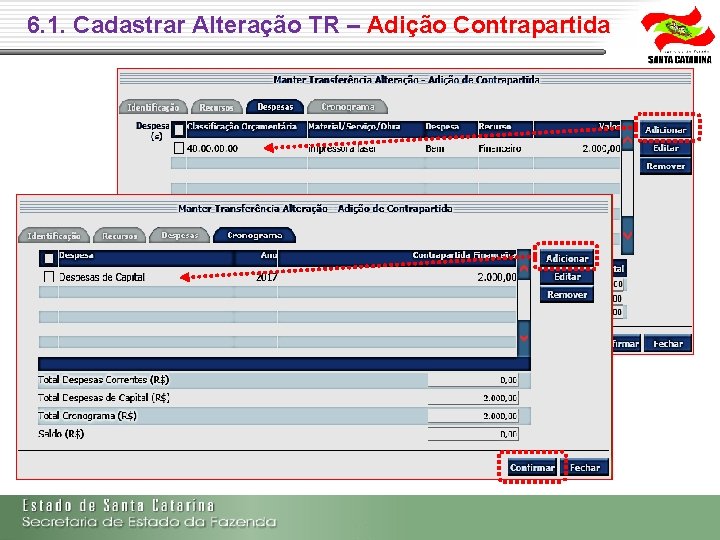Screen dimensions: 720x540
Task: Click the year '2017' cell
Action: coord(266,277)
